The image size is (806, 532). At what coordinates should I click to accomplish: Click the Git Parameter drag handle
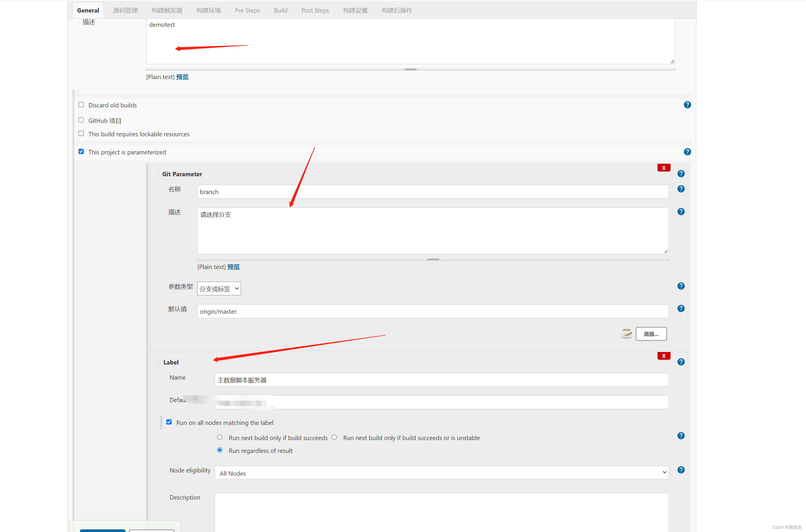coord(156,174)
